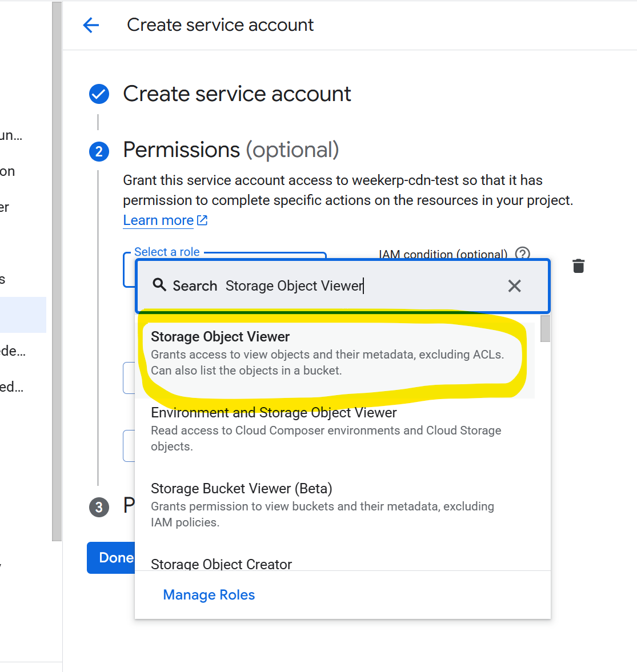Follow the Learn more link
The width and height of the screenshot is (637, 672).
click(158, 220)
